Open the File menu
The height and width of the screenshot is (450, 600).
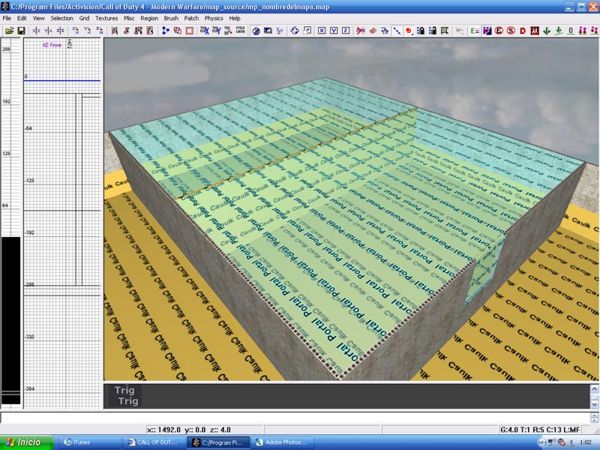pos(7,18)
